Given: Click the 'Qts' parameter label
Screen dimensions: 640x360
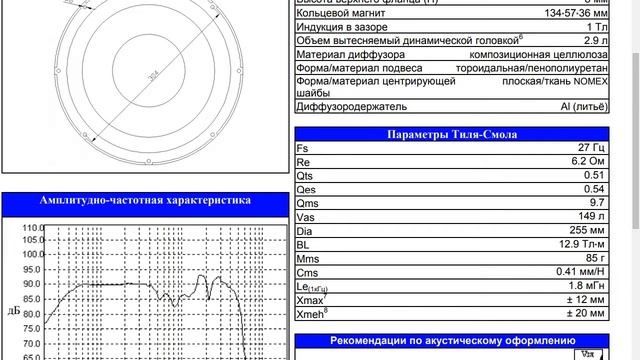Looking at the screenshot, I should (304, 176).
